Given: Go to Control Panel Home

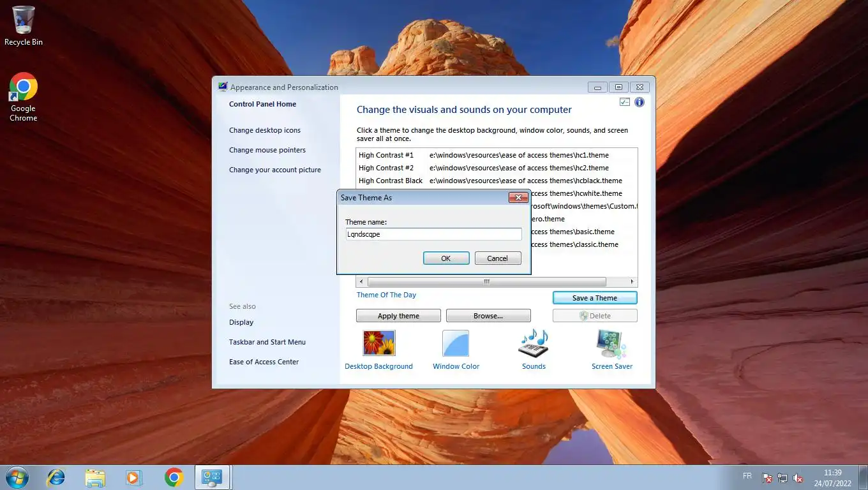Looking at the screenshot, I should [x=262, y=104].
